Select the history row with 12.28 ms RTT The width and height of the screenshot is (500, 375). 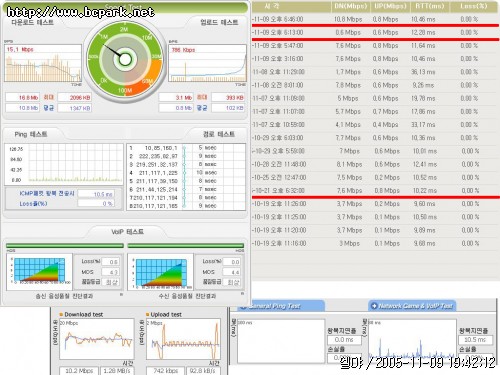376,32
